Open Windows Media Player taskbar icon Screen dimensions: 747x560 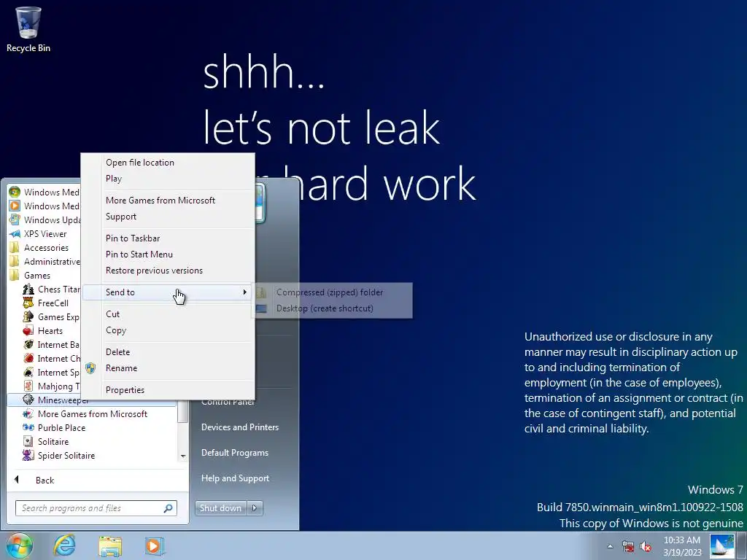pos(154,545)
